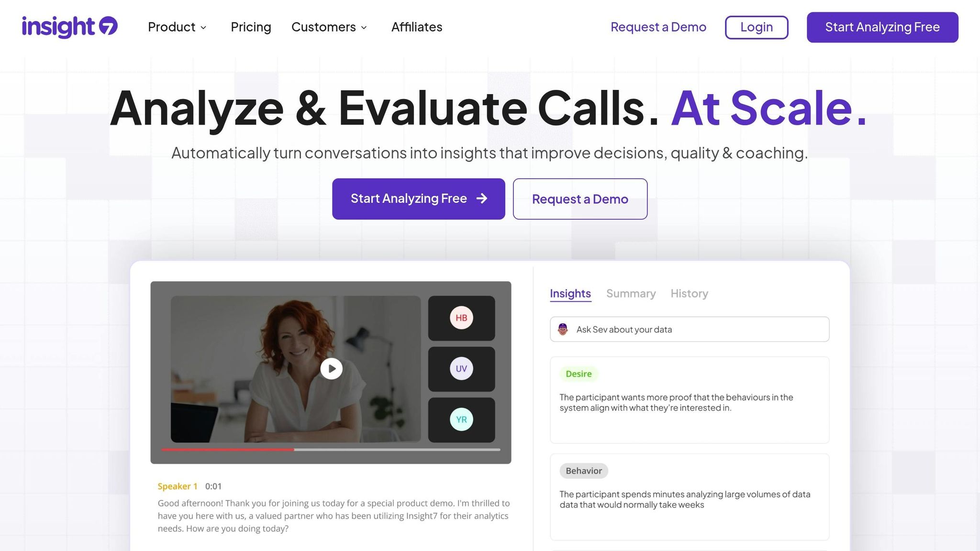Viewport: 980px width, 551px height.
Task: Click header Request a Demo link
Action: [658, 27]
